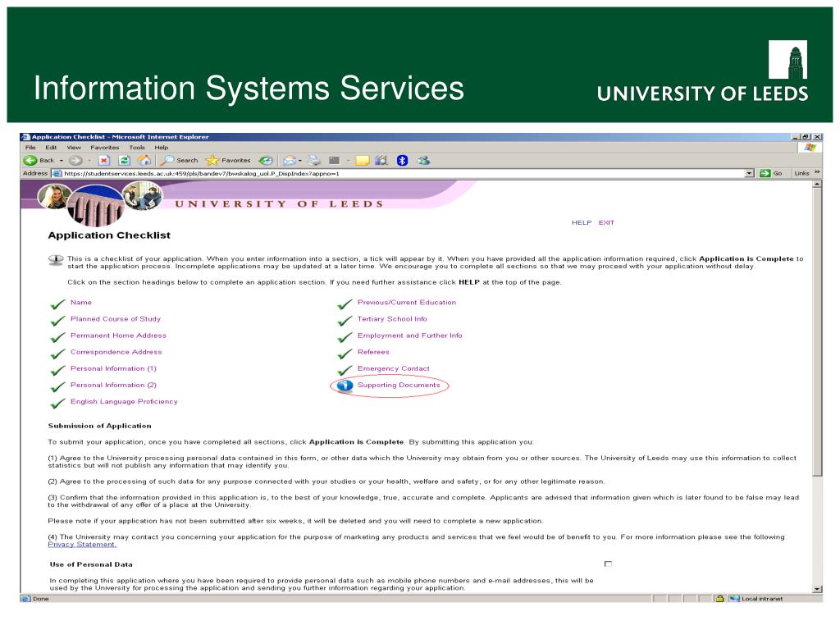Open the File menu
This screenshot has width=840, height=630.
pos(30,148)
